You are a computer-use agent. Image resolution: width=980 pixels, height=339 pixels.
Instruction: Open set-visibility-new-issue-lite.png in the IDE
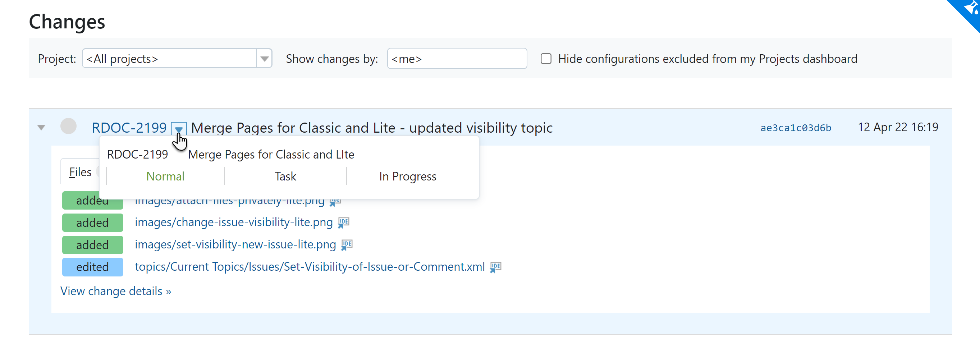346,245
